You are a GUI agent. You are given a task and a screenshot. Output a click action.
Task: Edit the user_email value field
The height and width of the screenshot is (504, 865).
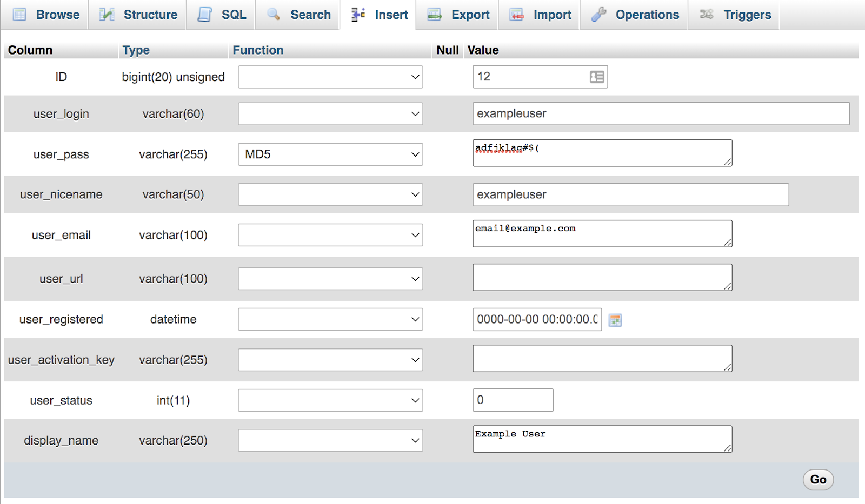(x=602, y=233)
